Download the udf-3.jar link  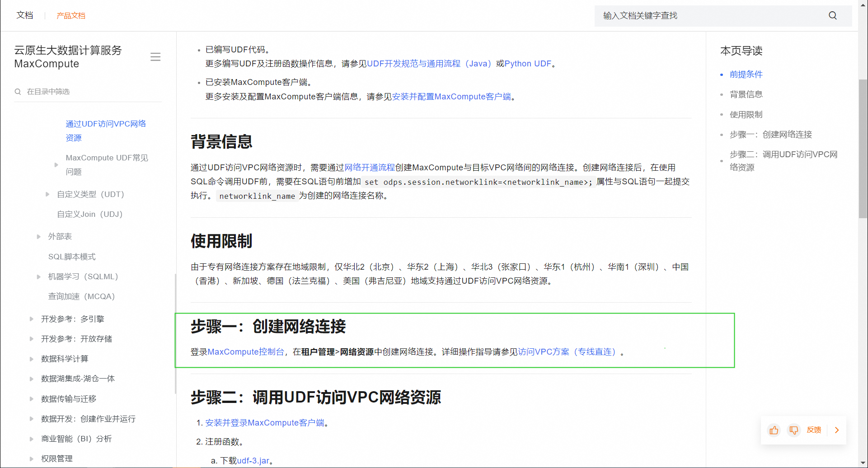(x=253, y=461)
